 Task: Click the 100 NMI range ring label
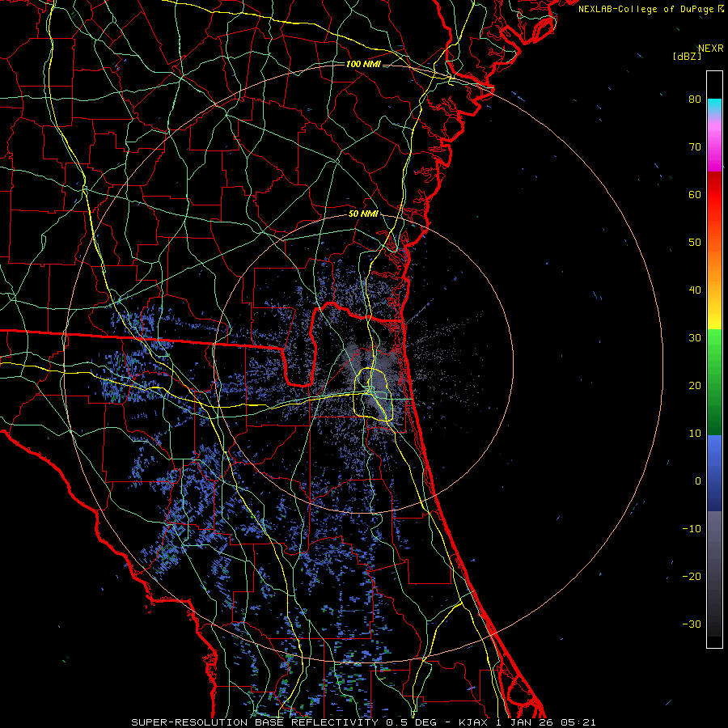coord(363,64)
